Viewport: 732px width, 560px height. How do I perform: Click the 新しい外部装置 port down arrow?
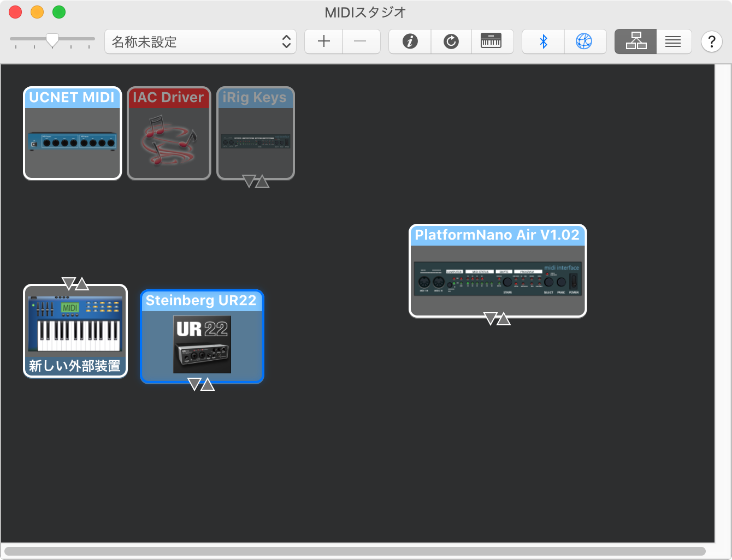[69, 283]
